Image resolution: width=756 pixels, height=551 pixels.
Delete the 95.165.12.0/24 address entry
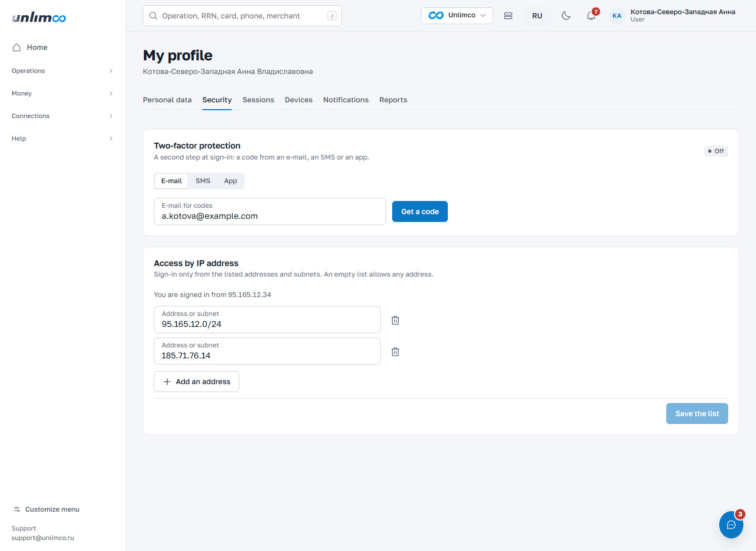pos(395,320)
